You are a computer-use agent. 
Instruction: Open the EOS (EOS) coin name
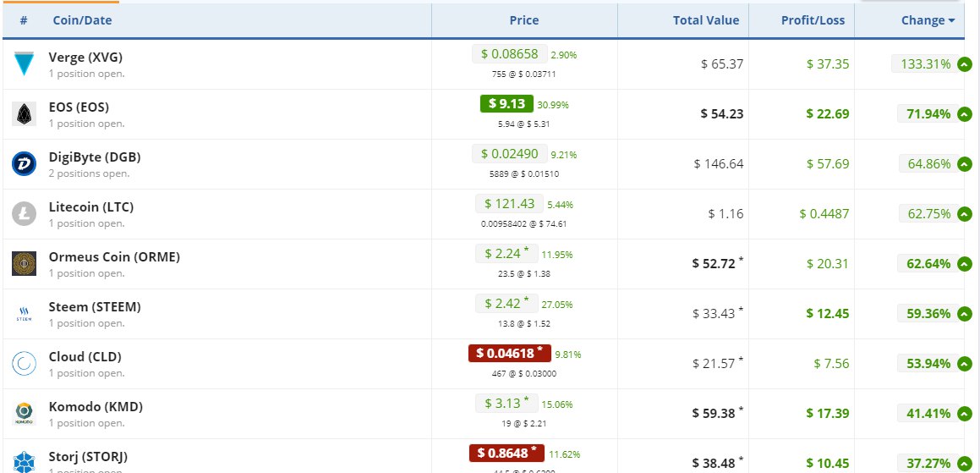click(79, 107)
